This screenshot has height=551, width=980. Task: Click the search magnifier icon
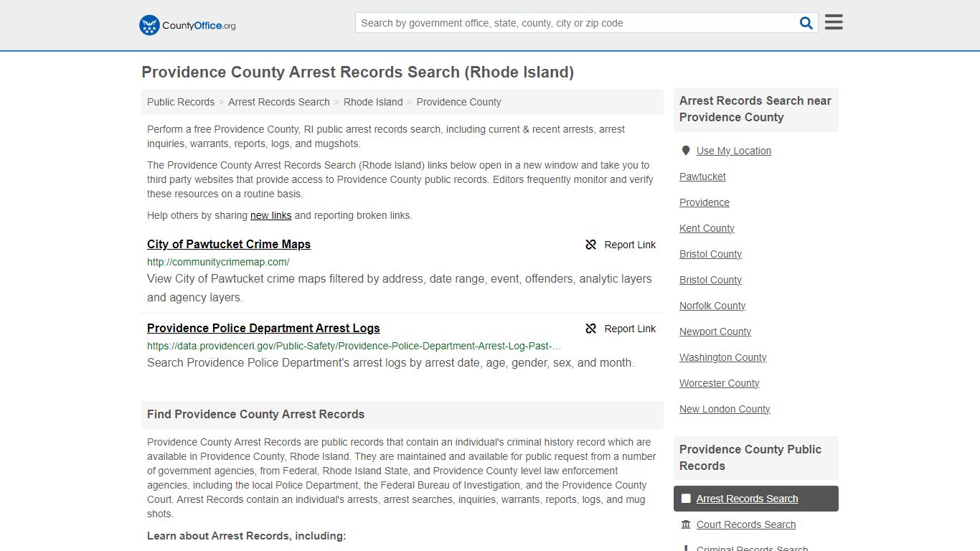click(806, 23)
